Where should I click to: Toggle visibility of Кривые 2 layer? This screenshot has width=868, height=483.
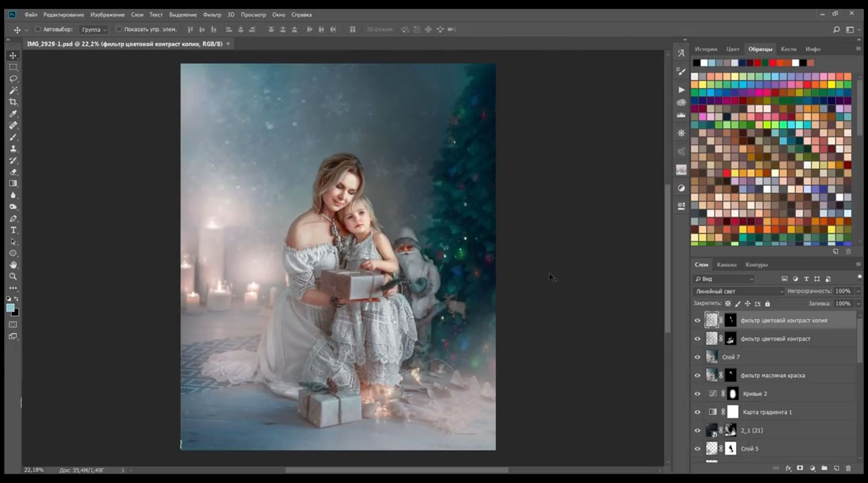click(x=697, y=394)
